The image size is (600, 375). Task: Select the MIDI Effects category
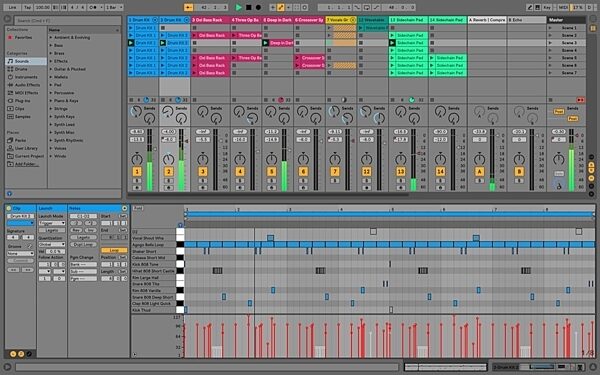[x=26, y=93]
